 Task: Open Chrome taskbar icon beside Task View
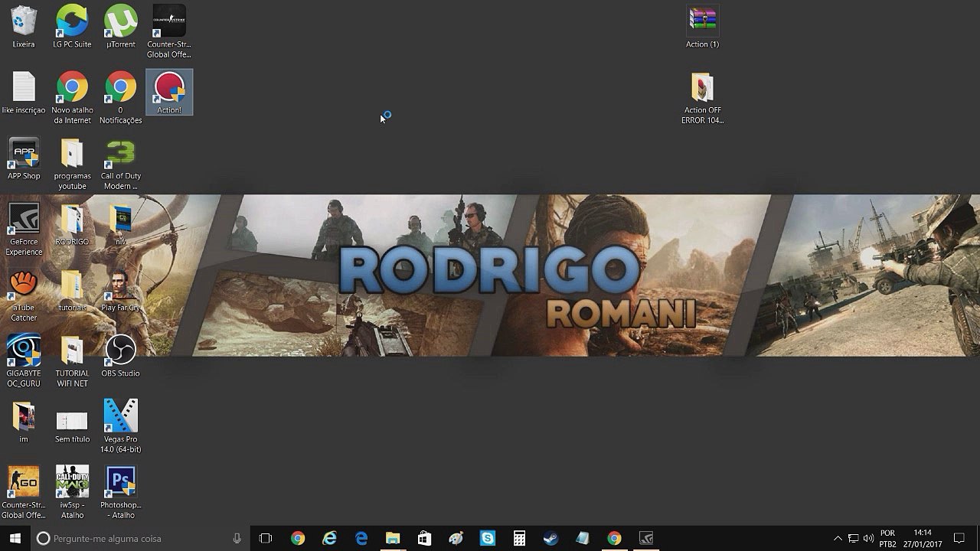pos(298,538)
